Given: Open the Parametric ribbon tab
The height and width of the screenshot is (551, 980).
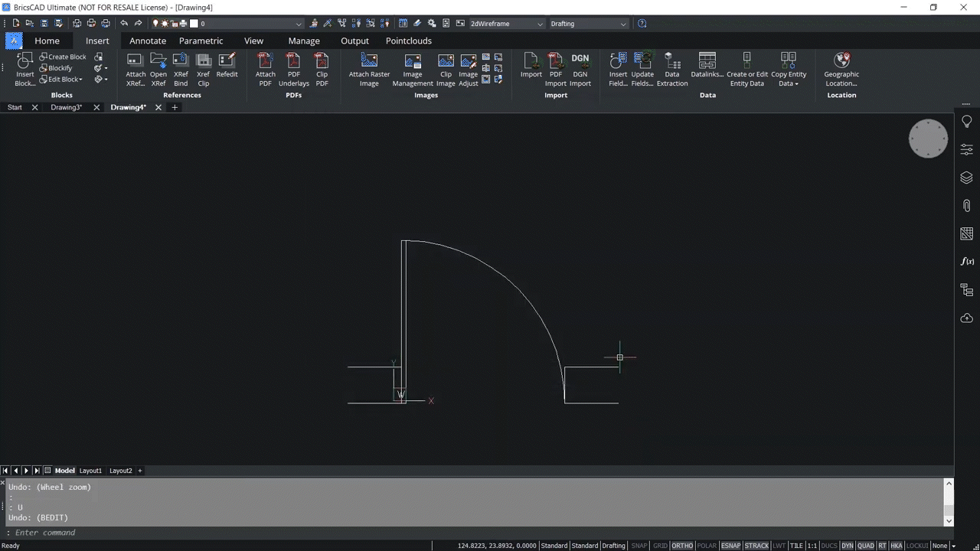Looking at the screenshot, I should click(x=201, y=41).
